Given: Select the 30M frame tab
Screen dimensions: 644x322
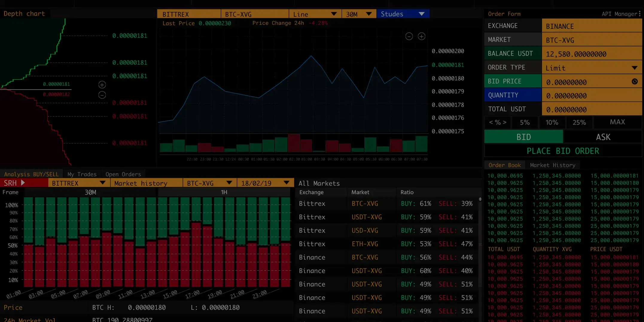Looking at the screenshot, I should point(90,192).
